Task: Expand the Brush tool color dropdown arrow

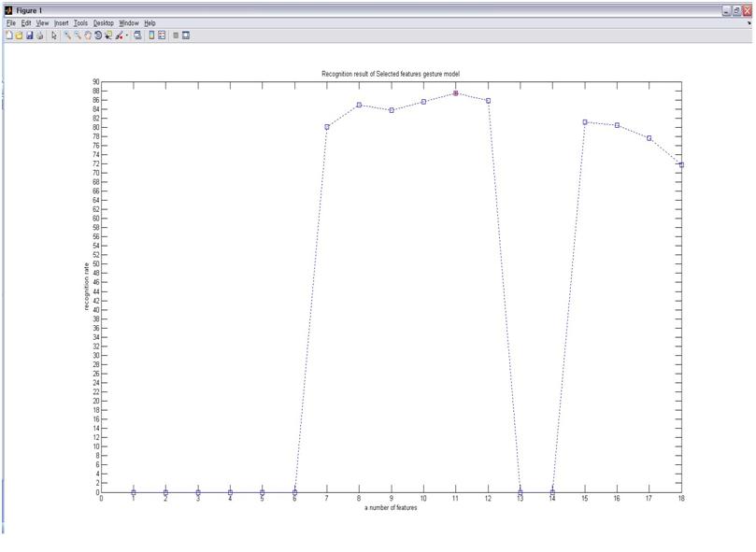Action: (x=127, y=35)
